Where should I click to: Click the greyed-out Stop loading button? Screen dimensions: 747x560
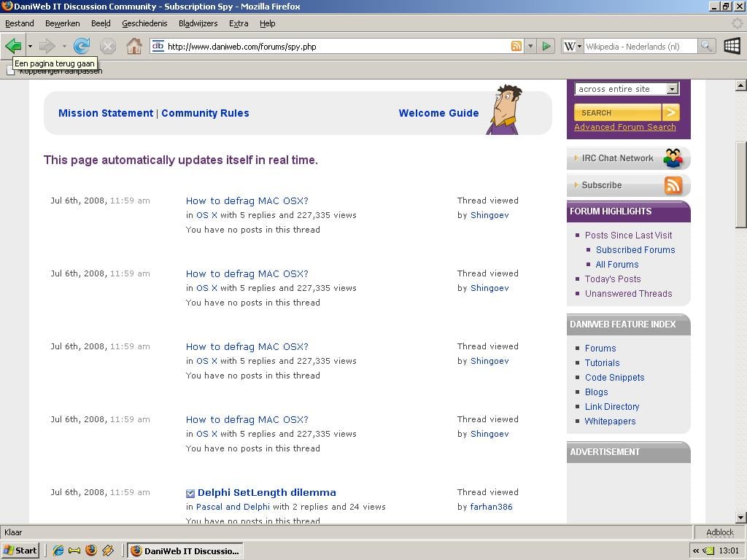tap(108, 46)
